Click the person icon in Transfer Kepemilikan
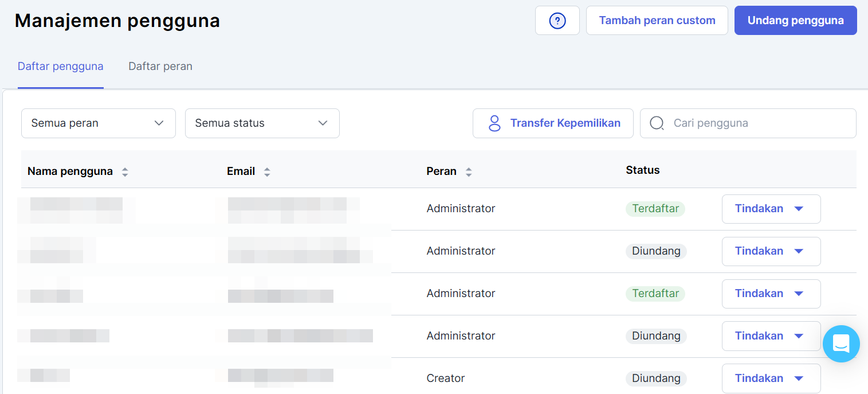 (x=494, y=123)
